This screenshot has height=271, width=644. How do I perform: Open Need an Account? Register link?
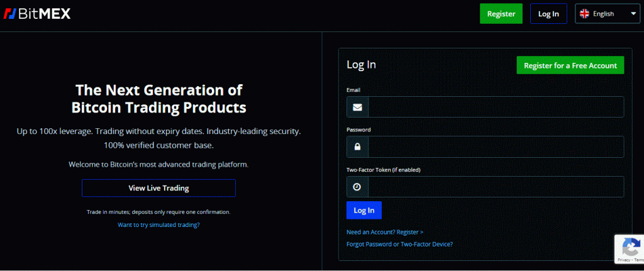(385, 232)
